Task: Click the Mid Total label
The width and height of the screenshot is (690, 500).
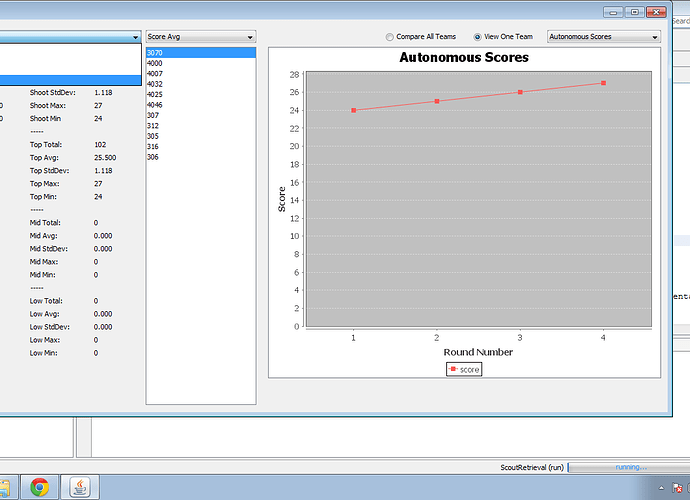Action: pyautogui.click(x=45, y=223)
